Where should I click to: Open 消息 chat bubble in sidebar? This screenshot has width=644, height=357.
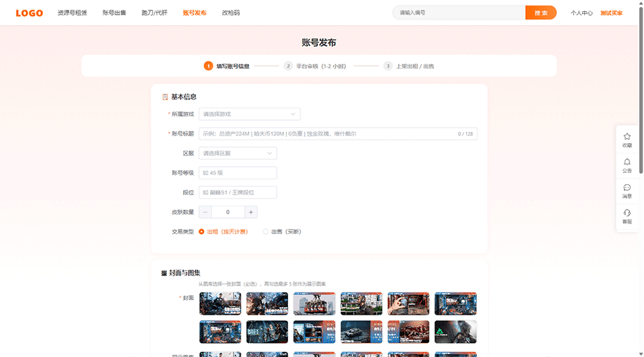(627, 191)
